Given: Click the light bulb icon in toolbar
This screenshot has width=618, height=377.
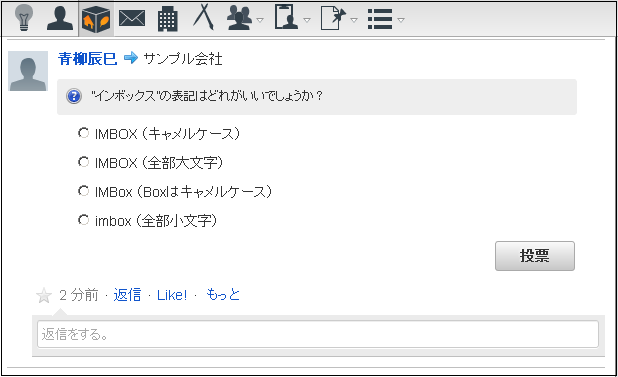Looking at the screenshot, I should pyautogui.click(x=24, y=18).
